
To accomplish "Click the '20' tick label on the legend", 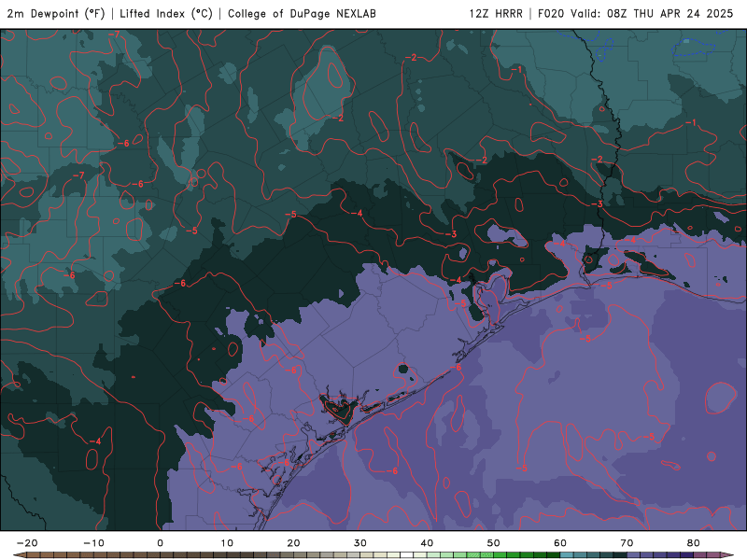I will tap(293, 543).
